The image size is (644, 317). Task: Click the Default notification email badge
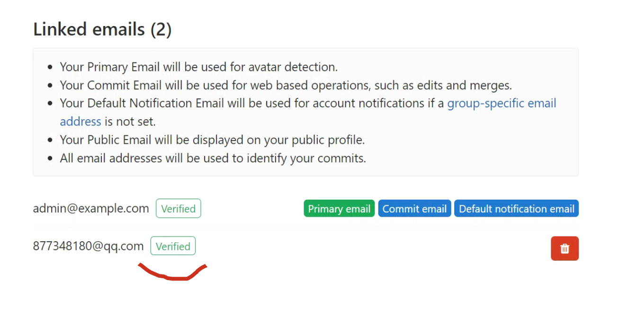[x=516, y=209]
